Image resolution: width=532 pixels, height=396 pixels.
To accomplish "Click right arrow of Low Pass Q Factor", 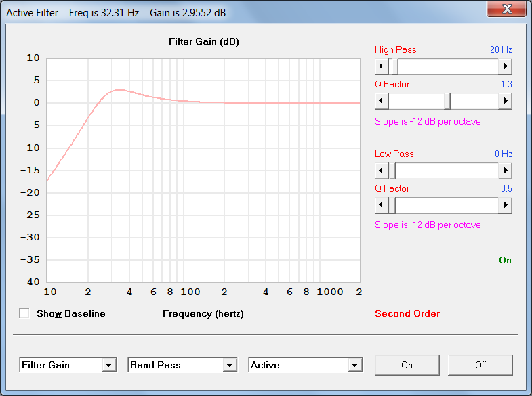I will pyautogui.click(x=505, y=205).
